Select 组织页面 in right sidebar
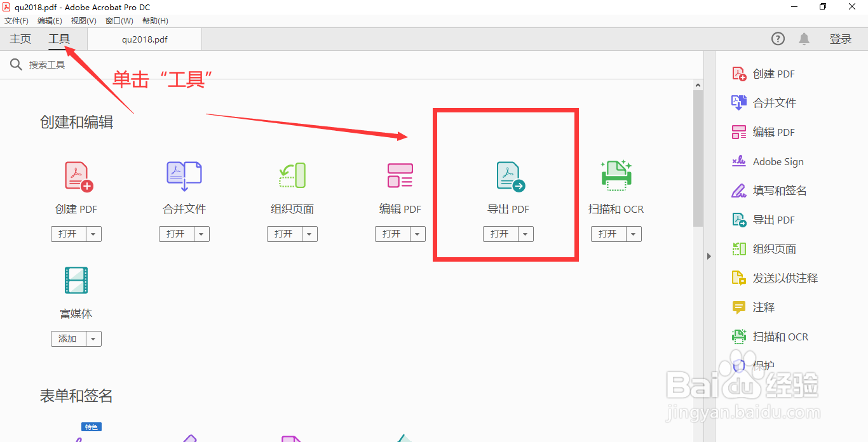 point(764,249)
